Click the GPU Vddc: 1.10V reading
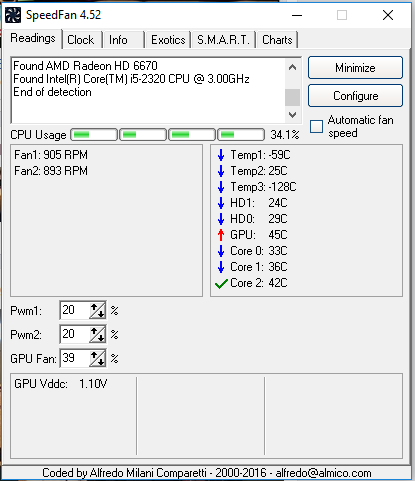The image size is (415, 481). click(61, 384)
